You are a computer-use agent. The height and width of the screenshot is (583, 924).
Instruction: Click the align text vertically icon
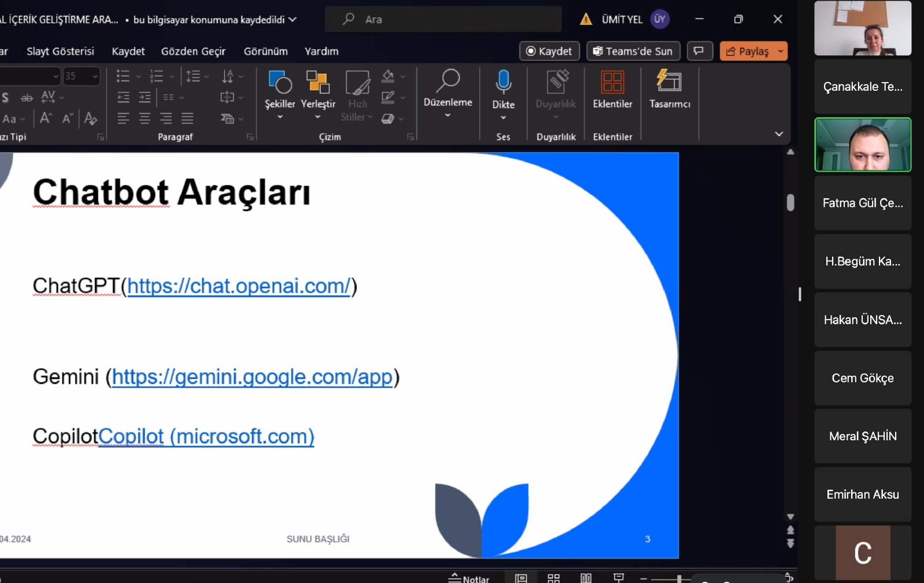click(x=227, y=97)
